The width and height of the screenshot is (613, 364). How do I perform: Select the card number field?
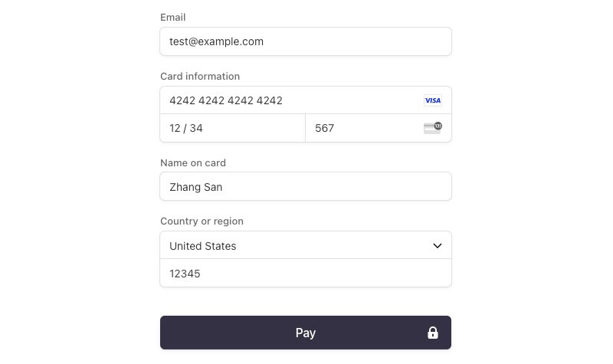point(306,100)
